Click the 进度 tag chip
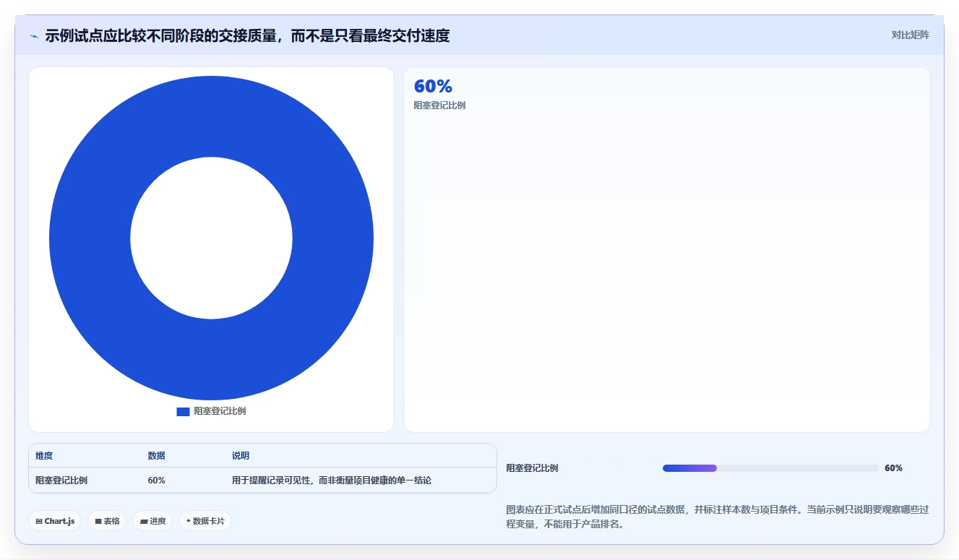Viewport: 959px width, 560px height. 152,521
